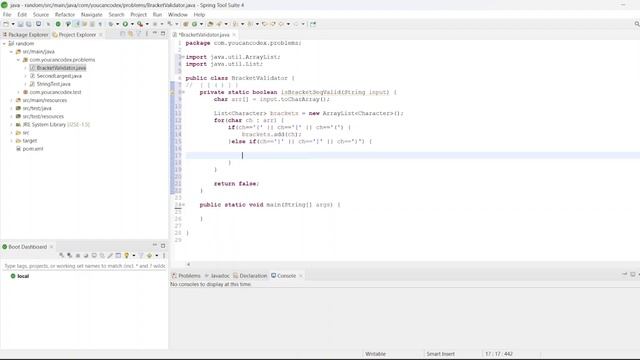
Task: Click the search magnifier at toolbar right
Action: pyautogui.click(x=637, y=24)
